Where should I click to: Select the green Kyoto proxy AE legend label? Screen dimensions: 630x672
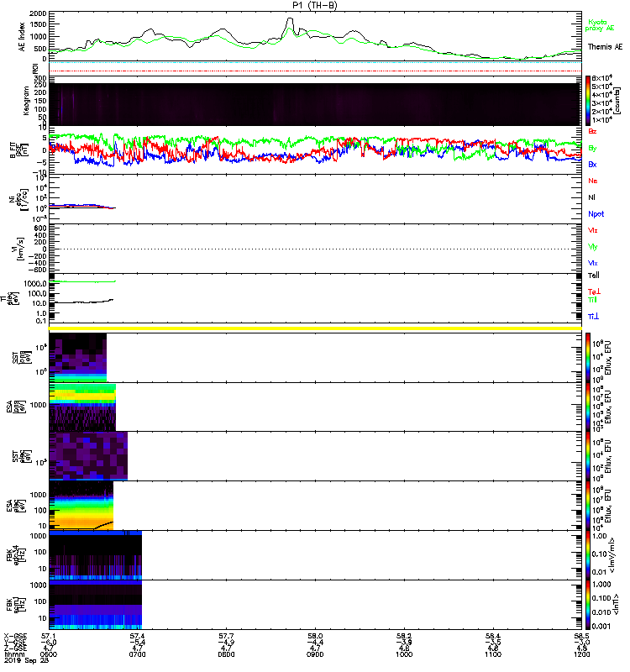(600, 25)
